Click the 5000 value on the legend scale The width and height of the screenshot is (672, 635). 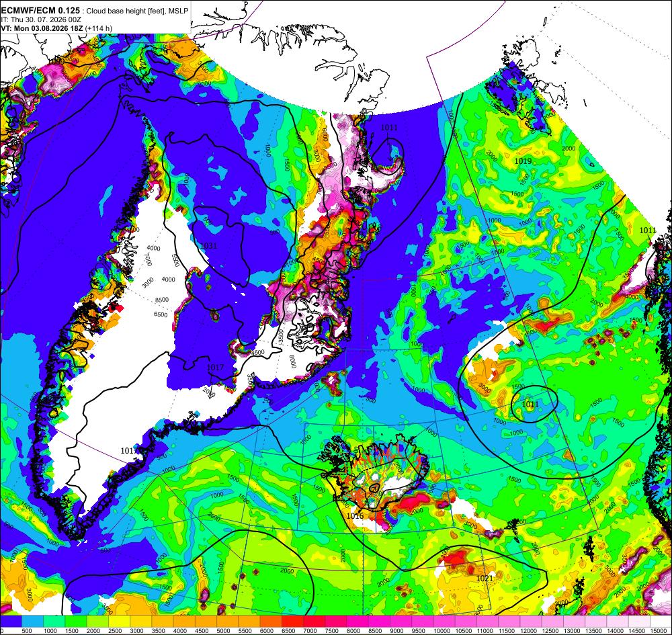pos(223,631)
